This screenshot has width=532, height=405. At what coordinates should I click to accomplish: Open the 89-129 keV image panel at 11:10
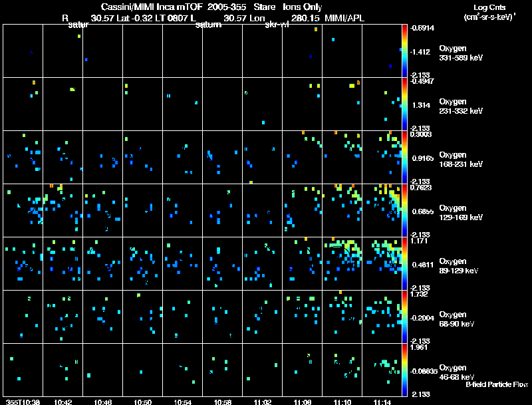(342, 263)
